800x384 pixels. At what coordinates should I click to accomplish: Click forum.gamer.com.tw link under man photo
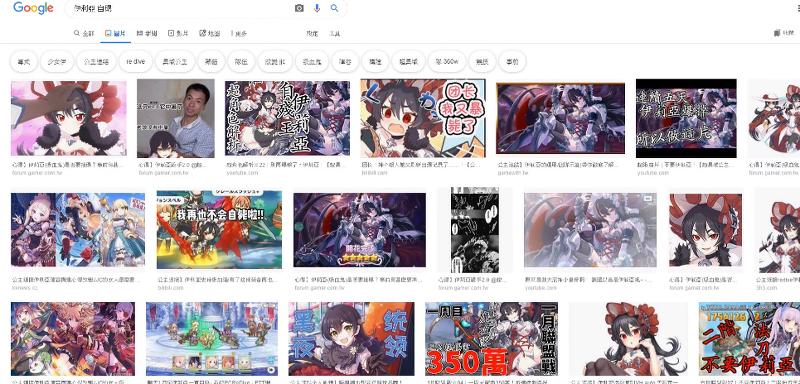pyautogui.click(x=164, y=173)
